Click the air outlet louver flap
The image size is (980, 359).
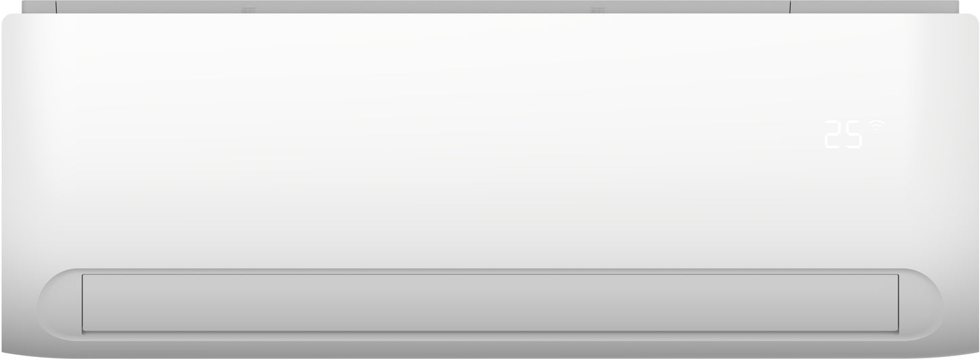tap(490, 303)
